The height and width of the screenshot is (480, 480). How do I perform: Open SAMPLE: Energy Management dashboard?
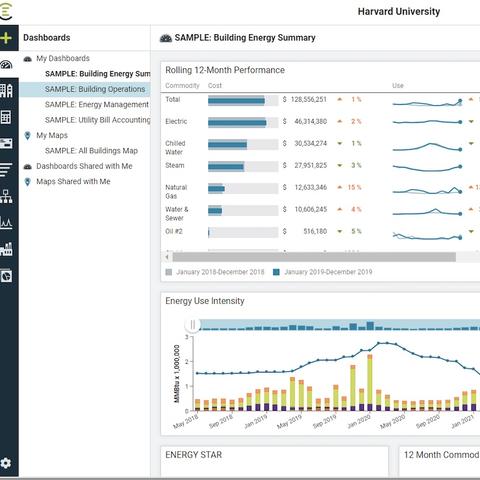(97, 104)
